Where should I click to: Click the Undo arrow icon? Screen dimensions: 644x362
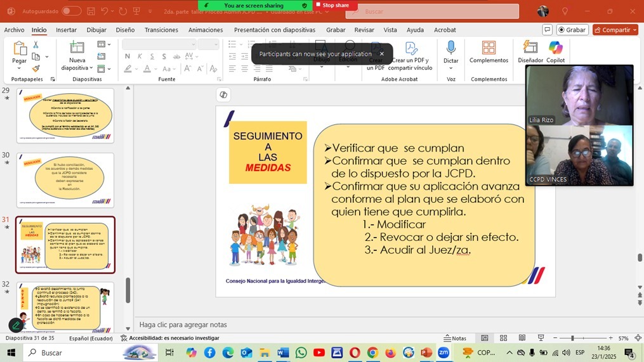[x=105, y=11]
